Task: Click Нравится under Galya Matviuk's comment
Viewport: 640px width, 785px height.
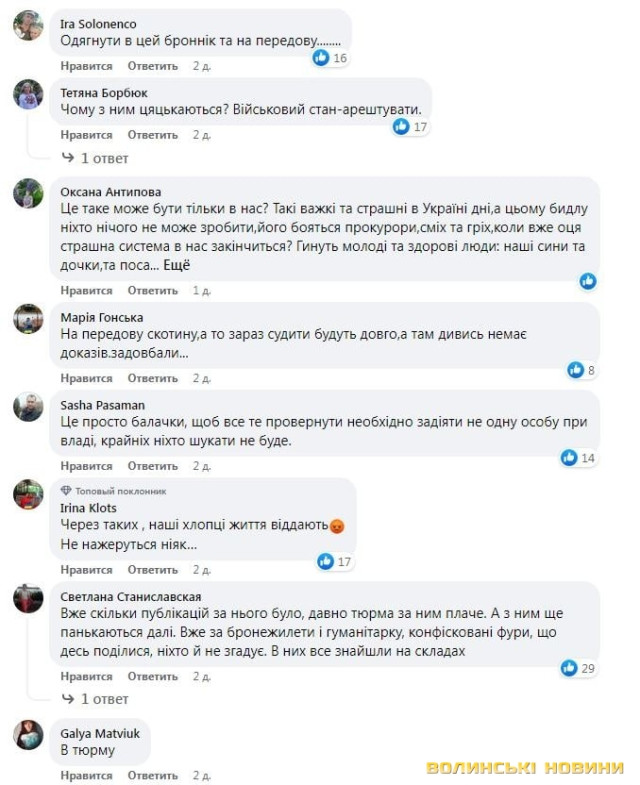Action: coord(86,775)
